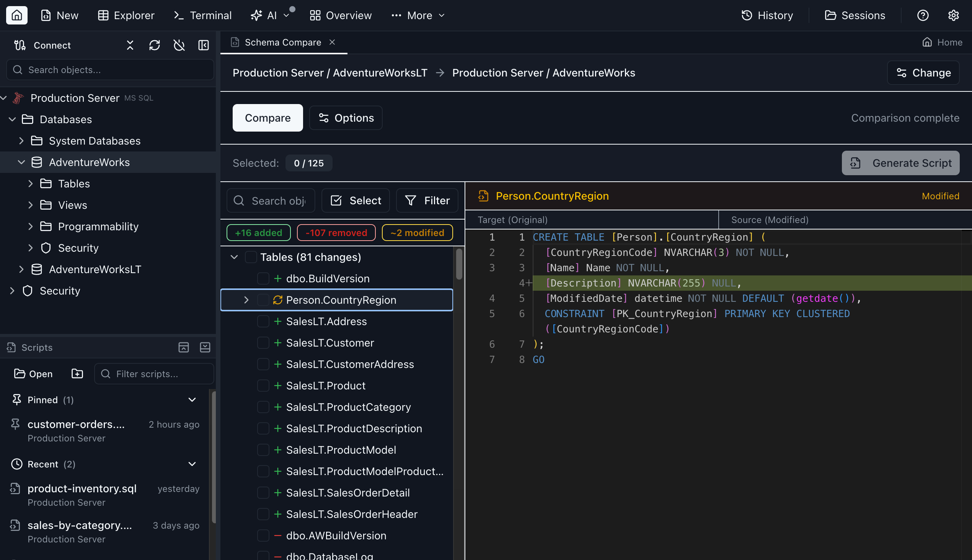The width and height of the screenshot is (972, 560).
Task: Open the Terminal
Action: tap(202, 15)
